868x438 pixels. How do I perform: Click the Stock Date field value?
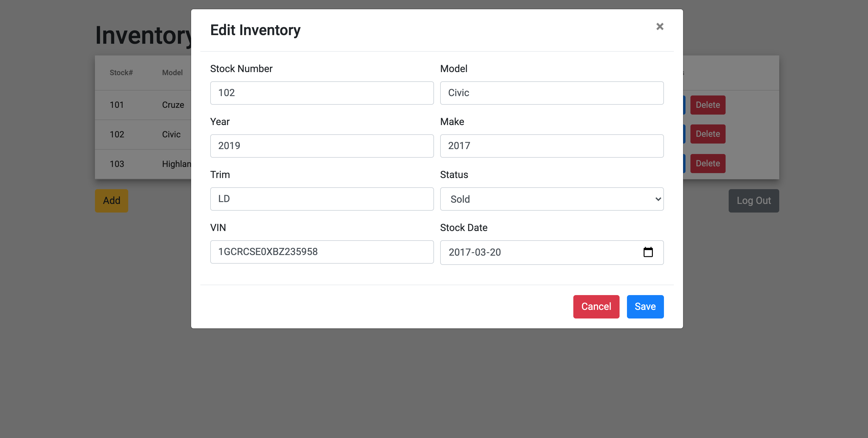(x=474, y=252)
